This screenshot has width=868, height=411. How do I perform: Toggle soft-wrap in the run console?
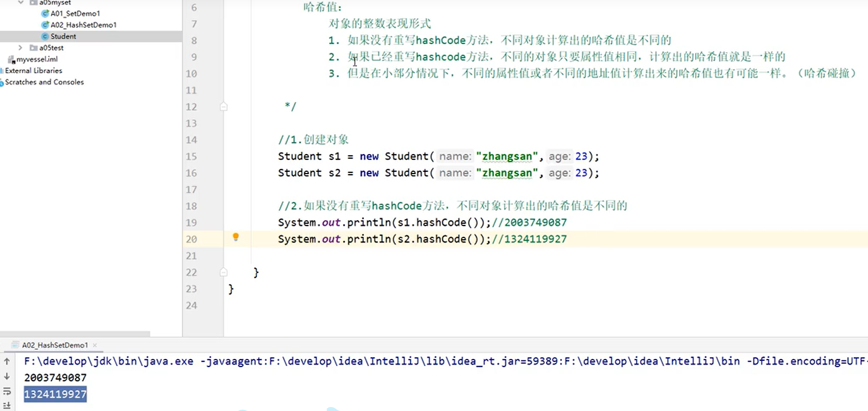tap(7, 391)
